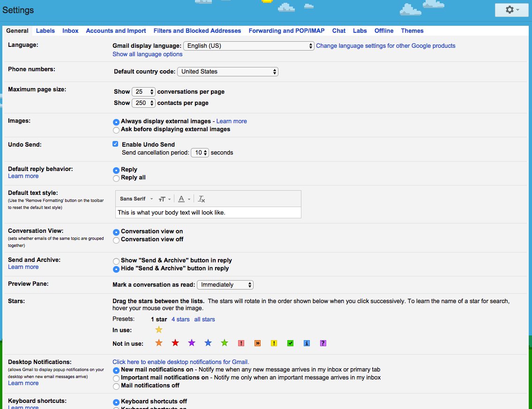The height and width of the screenshot is (409, 532).
Task: Select Show Send & Archive button option
Action: tap(116, 261)
